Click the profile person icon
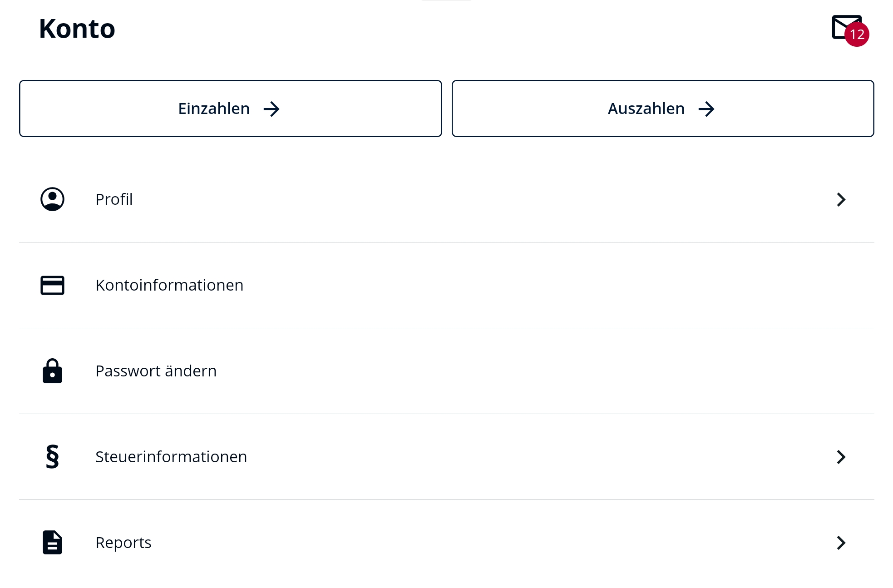 (52, 199)
